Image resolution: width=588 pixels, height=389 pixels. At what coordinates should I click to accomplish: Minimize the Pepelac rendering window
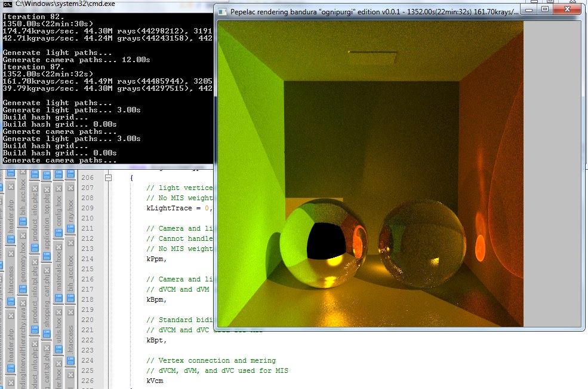[x=528, y=10]
